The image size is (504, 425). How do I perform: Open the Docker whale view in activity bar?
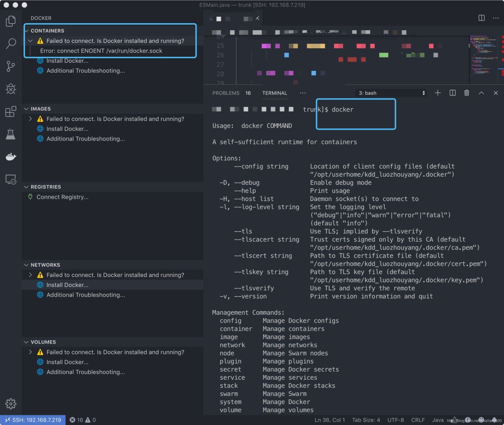(10, 156)
